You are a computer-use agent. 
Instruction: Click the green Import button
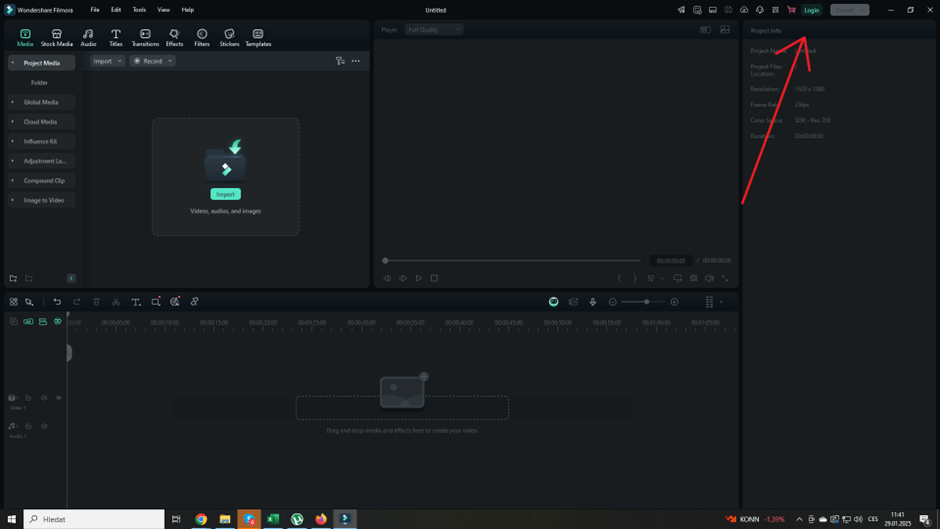pyautogui.click(x=225, y=194)
